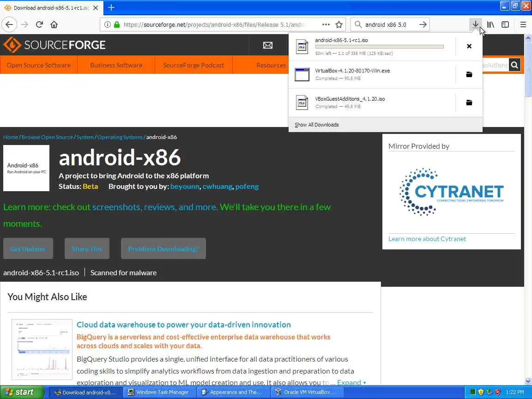The width and height of the screenshot is (532, 399).
Task: Click the green secure padlock icon
Action: 117,24
